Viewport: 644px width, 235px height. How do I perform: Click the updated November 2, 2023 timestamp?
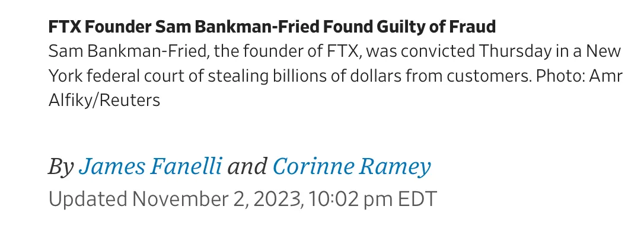[x=243, y=199]
